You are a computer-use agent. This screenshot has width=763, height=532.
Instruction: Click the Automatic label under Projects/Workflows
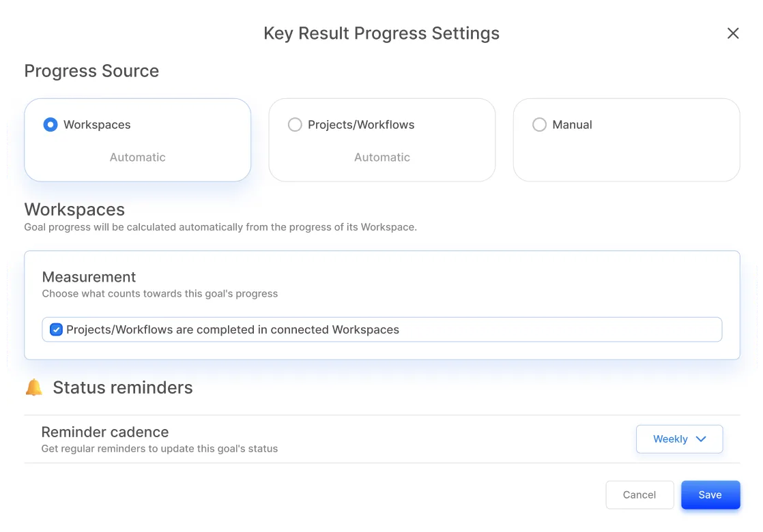pos(382,158)
